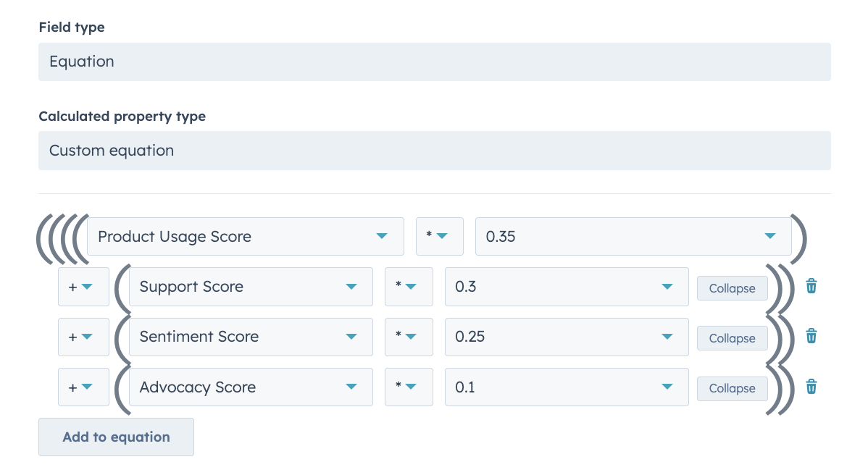Click the Custom equation property type field
The width and height of the screenshot is (868, 475).
pyautogui.click(x=434, y=150)
